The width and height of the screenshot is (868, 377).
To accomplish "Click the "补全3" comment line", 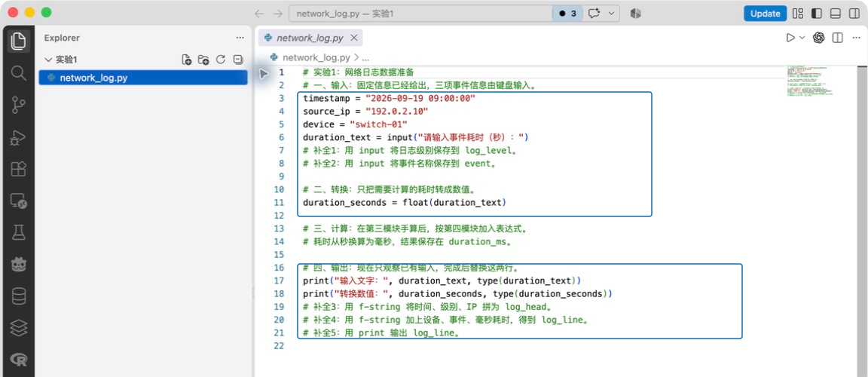I will tap(428, 307).
